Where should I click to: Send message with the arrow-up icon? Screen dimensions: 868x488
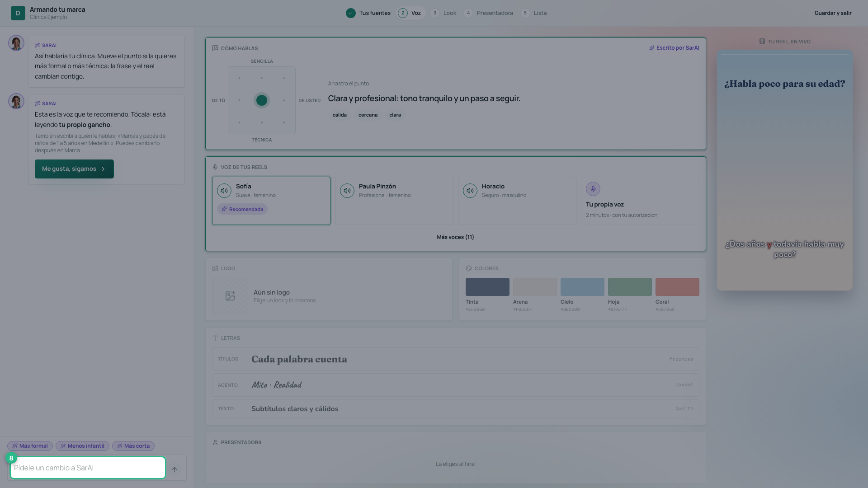pos(175,469)
